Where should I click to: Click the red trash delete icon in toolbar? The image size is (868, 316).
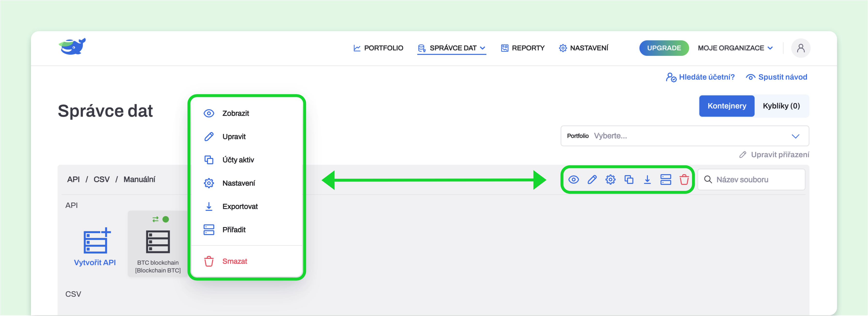click(684, 179)
